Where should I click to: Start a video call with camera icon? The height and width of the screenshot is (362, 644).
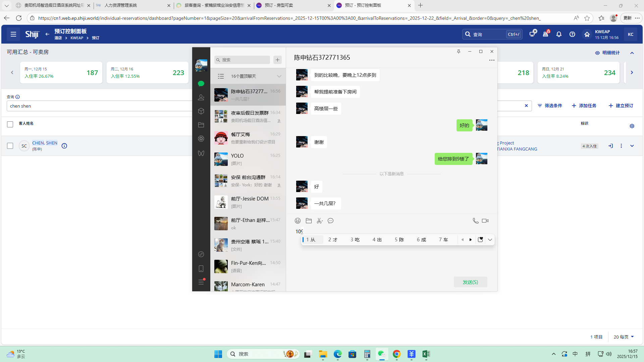(485, 221)
